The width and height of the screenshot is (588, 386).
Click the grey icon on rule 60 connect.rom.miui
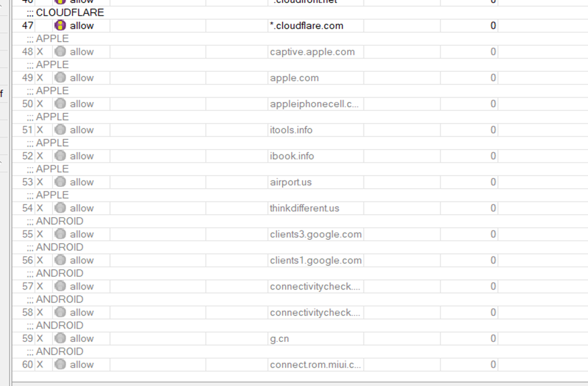pyautogui.click(x=60, y=364)
